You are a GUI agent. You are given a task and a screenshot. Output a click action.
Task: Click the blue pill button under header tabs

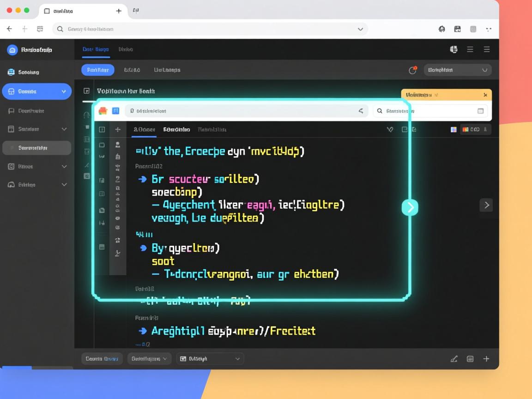click(98, 70)
